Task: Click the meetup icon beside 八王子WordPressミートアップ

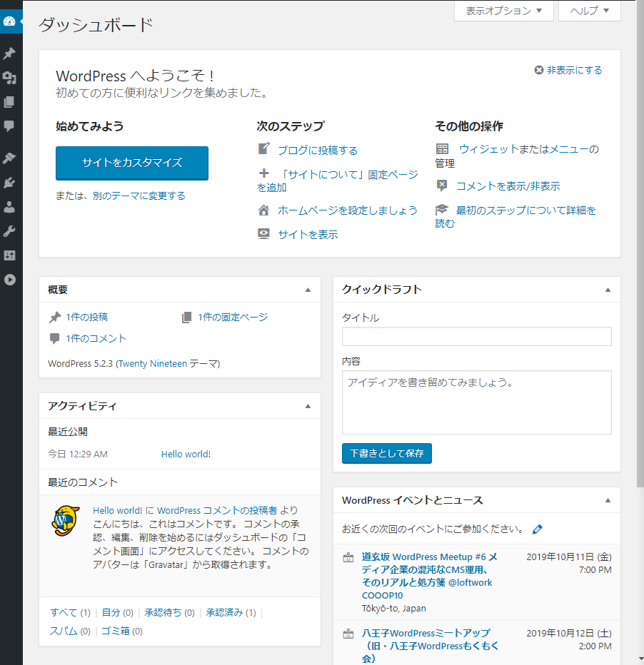Action: coord(348,634)
